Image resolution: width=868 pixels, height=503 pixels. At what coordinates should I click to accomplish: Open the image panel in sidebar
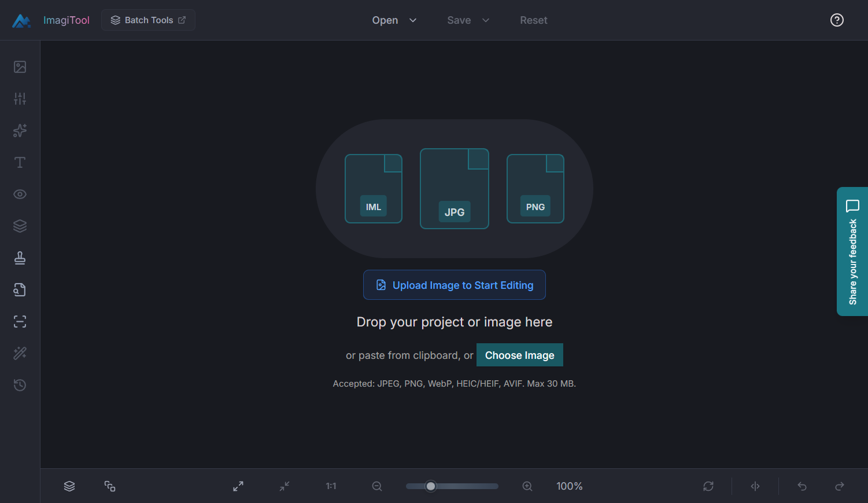20,67
